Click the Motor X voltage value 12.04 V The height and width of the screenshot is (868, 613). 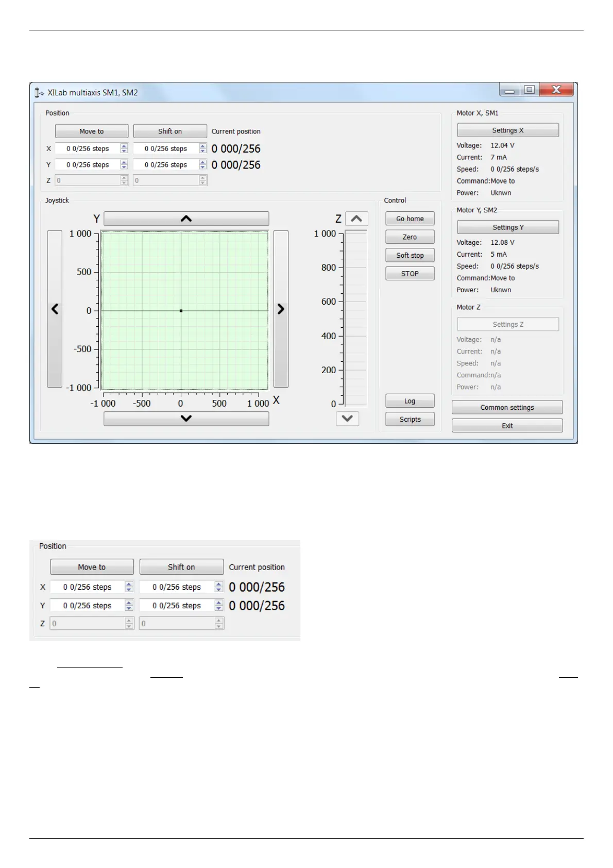coord(502,145)
